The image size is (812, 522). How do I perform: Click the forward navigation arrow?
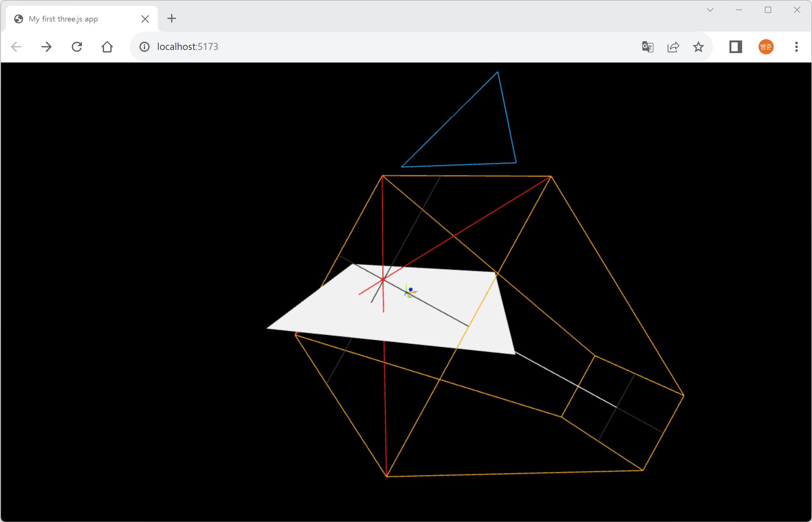pos(46,47)
